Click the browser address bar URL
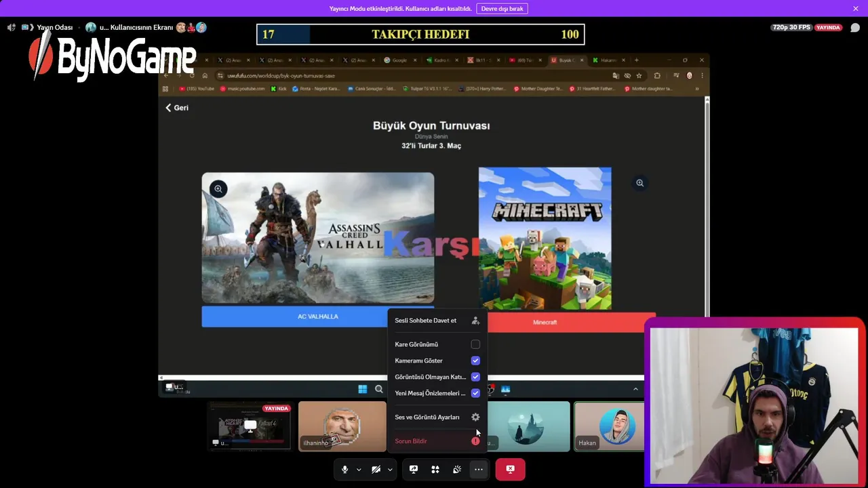This screenshot has width=868, height=488. click(x=281, y=76)
